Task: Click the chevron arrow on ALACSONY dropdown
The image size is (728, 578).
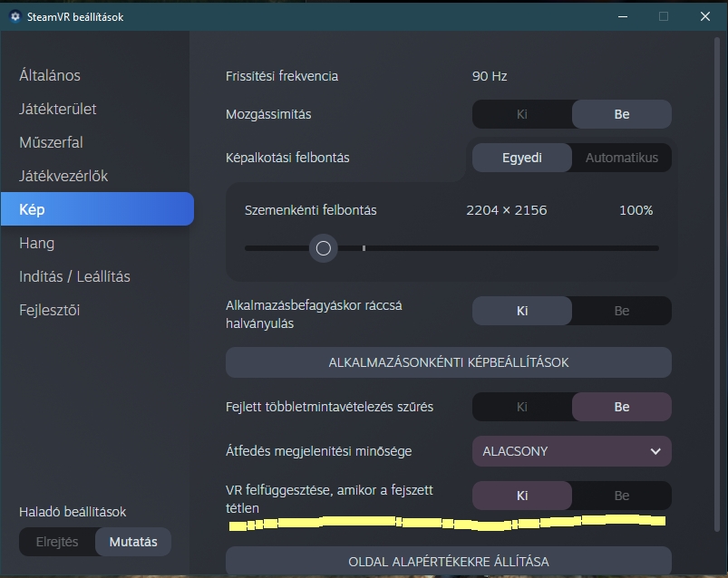Action: point(655,450)
